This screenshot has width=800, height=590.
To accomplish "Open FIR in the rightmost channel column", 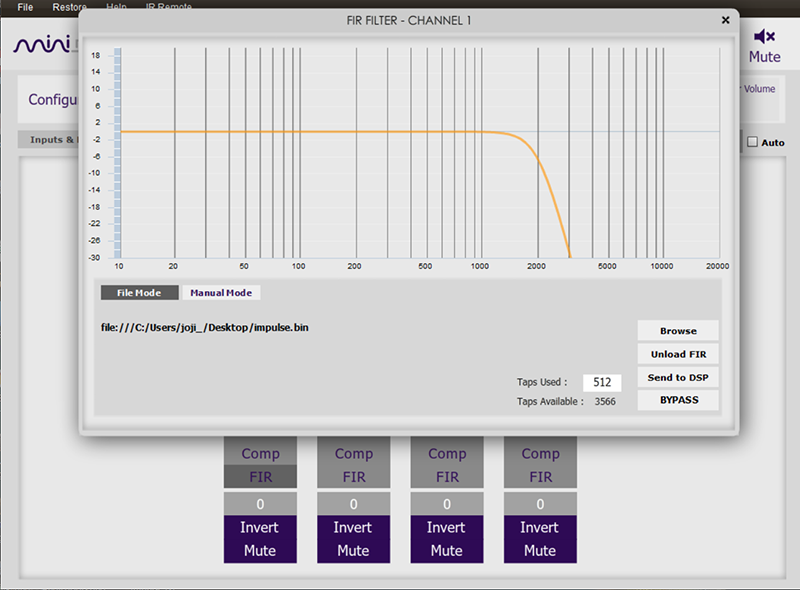I will point(540,477).
